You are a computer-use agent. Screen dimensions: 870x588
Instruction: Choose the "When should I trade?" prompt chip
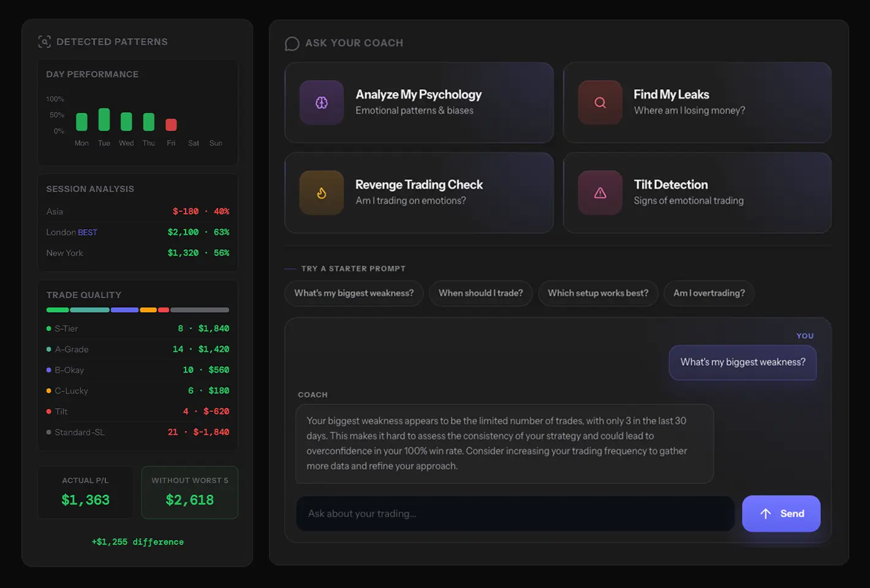[480, 293]
